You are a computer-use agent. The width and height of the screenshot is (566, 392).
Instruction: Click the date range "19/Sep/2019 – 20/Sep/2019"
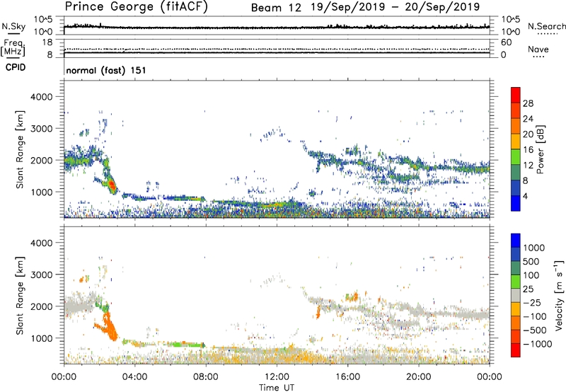click(395, 7)
